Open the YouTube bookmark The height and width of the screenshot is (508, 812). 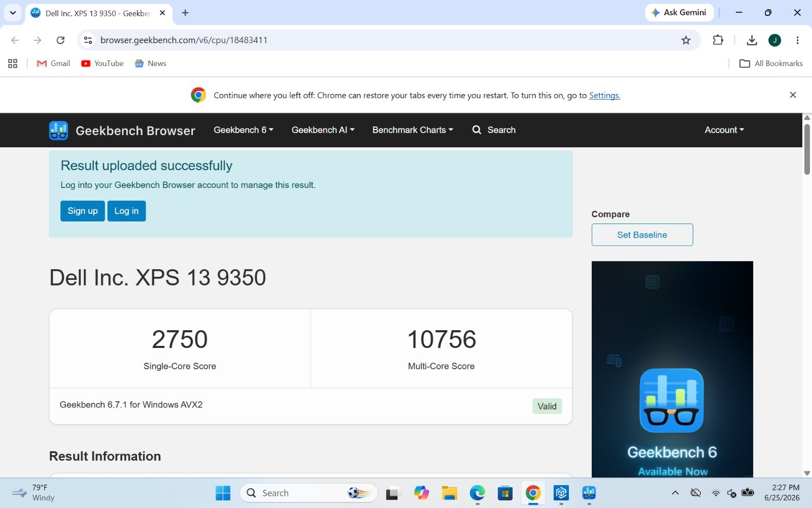coord(102,63)
